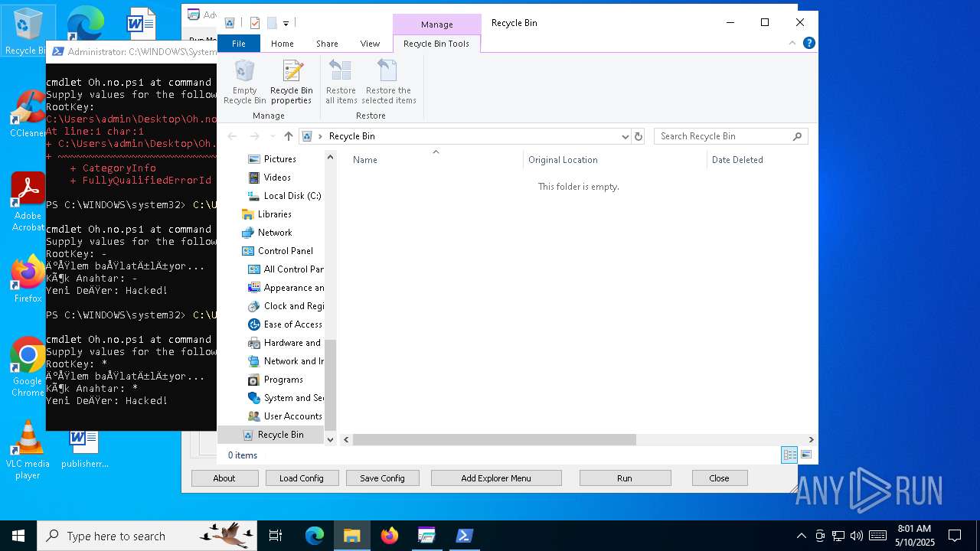The width and height of the screenshot is (980, 551).
Task: Select Adobe Acrobat desktop shortcut
Action: pos(28,201)
